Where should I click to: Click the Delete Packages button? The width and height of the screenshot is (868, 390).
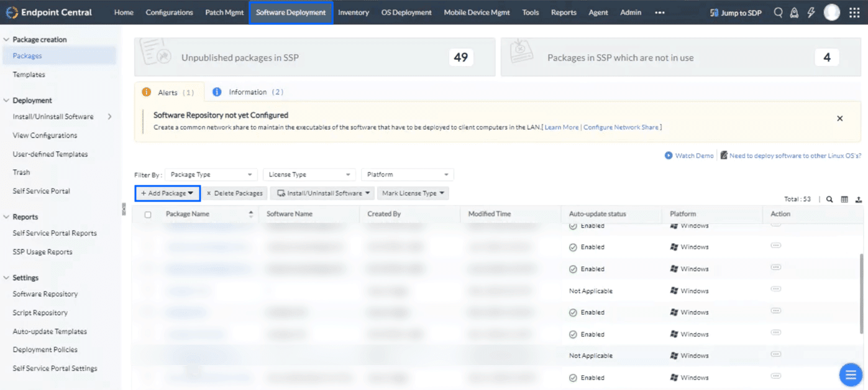tap(234, 193)
